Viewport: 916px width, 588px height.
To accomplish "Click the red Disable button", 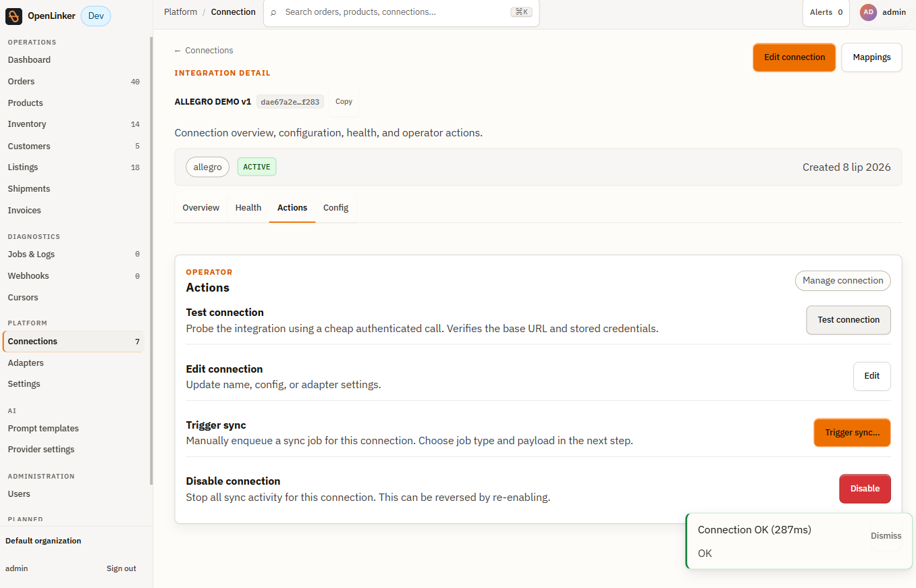I will (x=865, y=489).
